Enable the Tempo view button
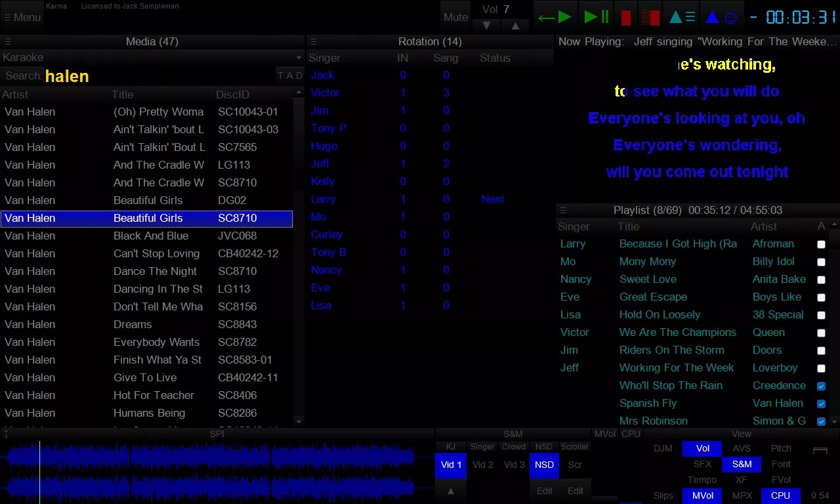 [702, 480]
